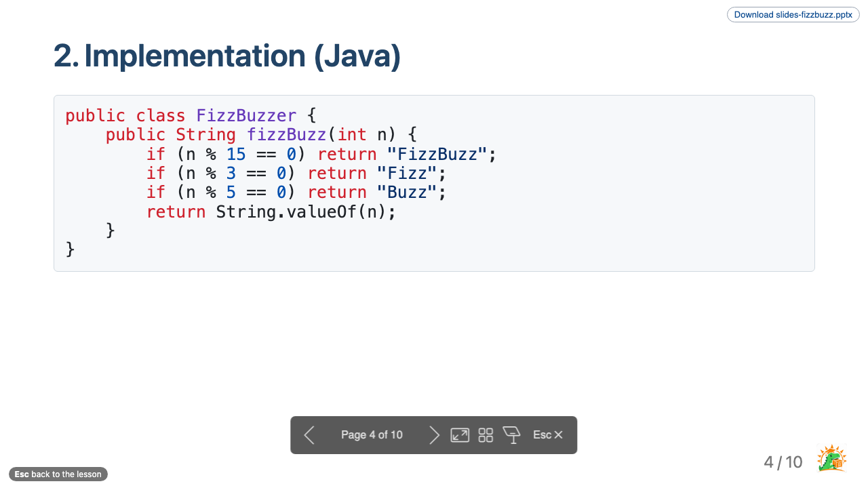Open slide overview grid icon
Image resolution: width=868 pixels, height=488 pixels.
pos(486,435)
